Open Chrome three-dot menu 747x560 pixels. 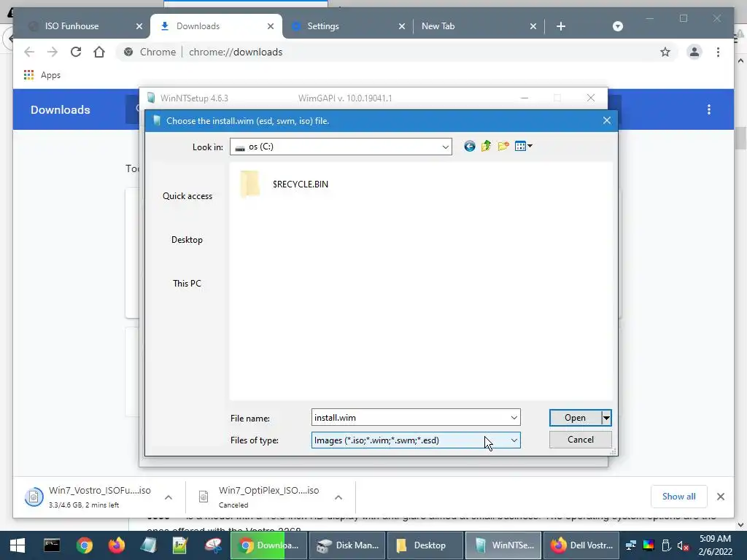coord(718,52)
